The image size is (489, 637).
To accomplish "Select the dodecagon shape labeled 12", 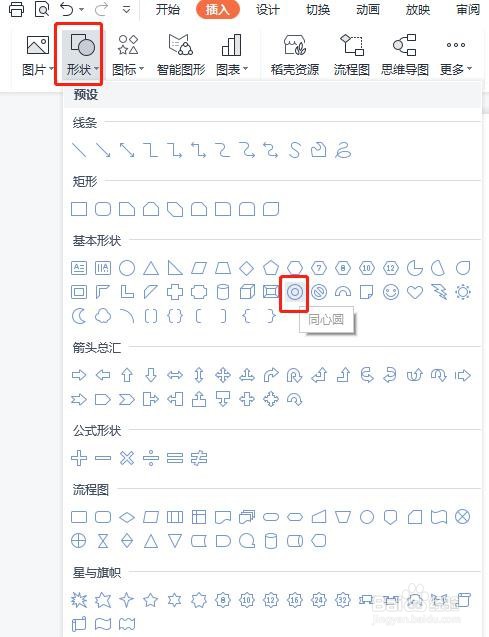I will (x=391, y=268).
